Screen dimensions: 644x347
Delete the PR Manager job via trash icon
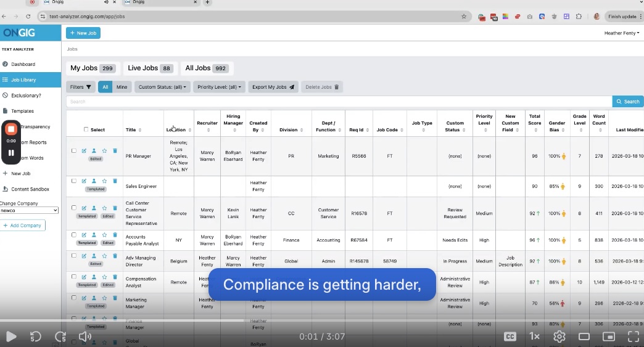tap(115, 151)
